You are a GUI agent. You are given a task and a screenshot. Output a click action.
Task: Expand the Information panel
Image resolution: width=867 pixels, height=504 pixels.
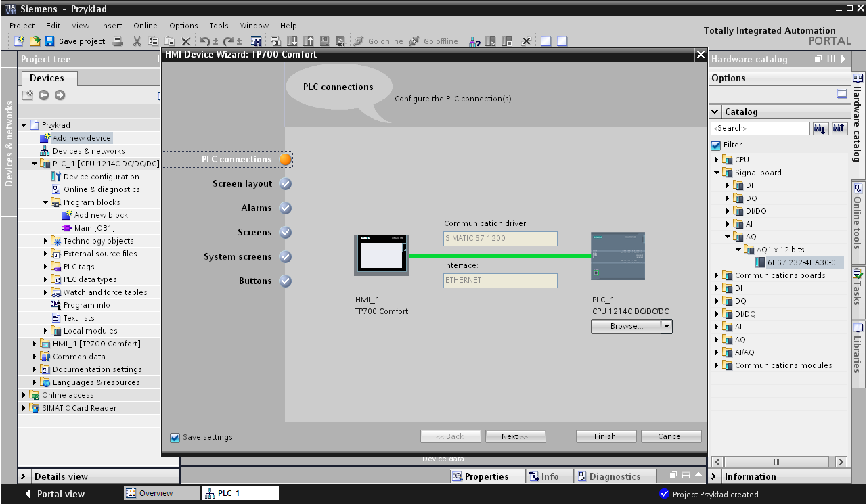click(x=713, y=476)
